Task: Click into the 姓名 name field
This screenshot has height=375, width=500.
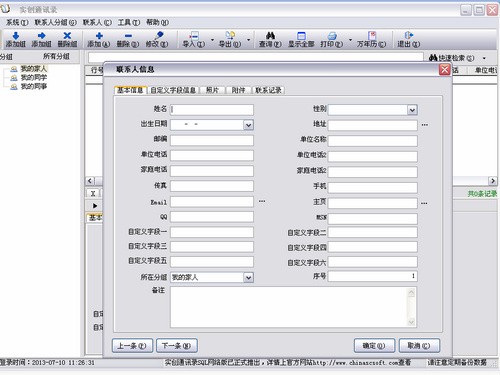Action: 212,110
